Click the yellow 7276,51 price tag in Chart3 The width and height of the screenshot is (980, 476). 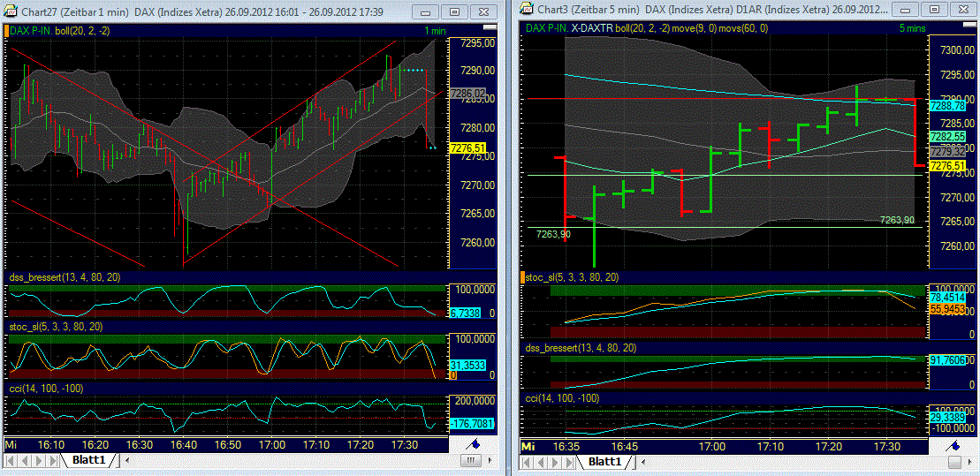(949, 165)
